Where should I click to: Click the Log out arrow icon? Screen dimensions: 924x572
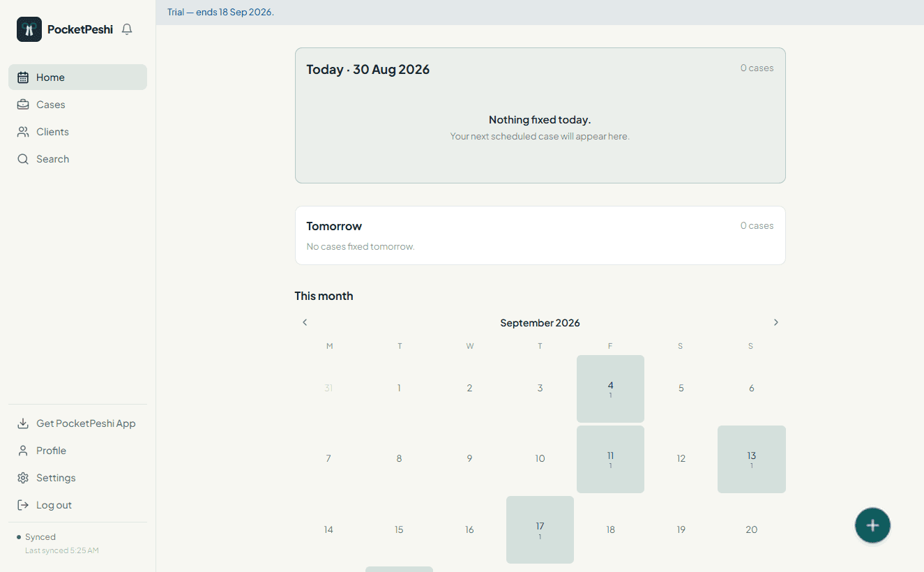point(23,505)
